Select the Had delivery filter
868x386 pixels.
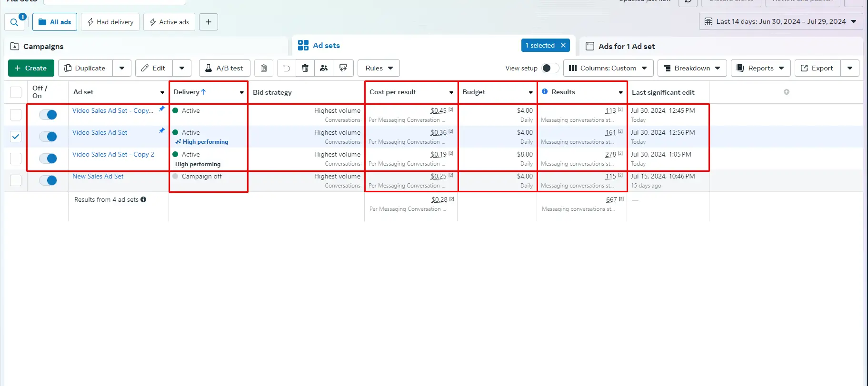point(110,22)
